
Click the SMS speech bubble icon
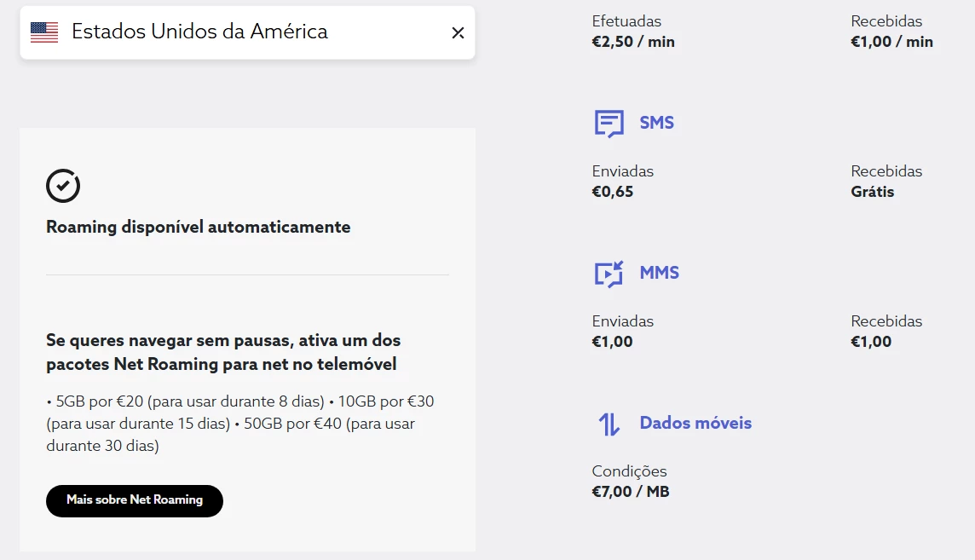click(x=609, y=124)
